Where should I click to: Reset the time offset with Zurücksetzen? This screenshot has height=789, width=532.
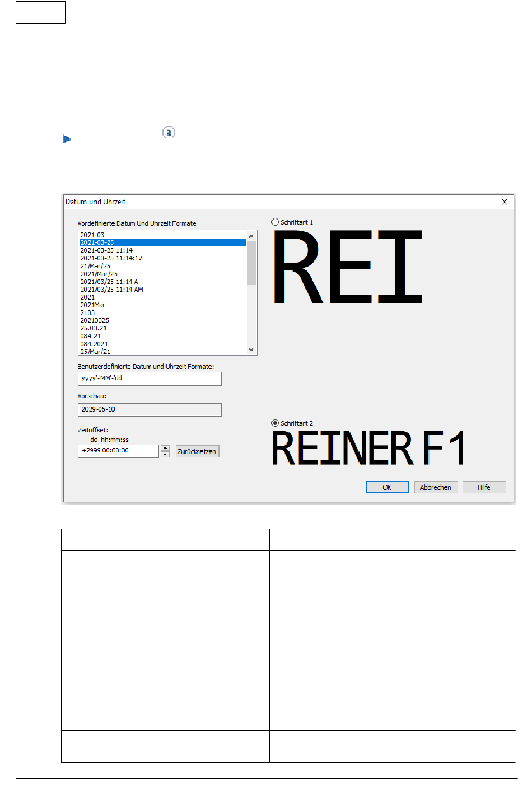click(197, 451)
